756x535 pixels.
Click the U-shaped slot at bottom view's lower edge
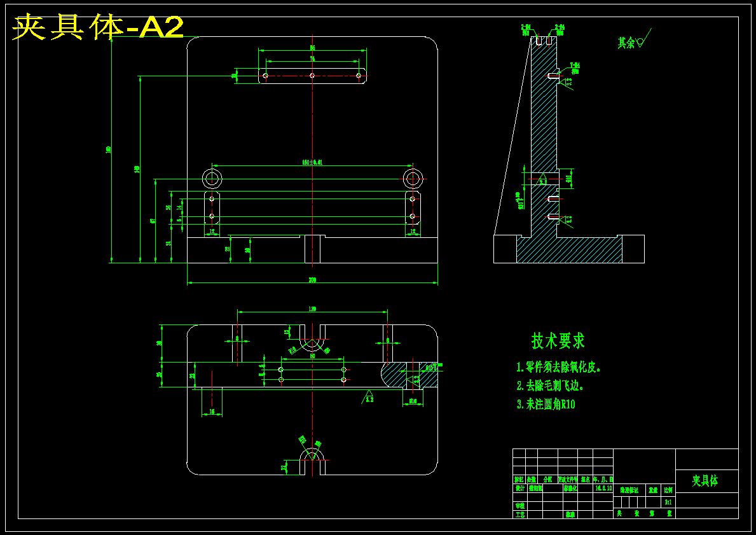click(312, 462)
